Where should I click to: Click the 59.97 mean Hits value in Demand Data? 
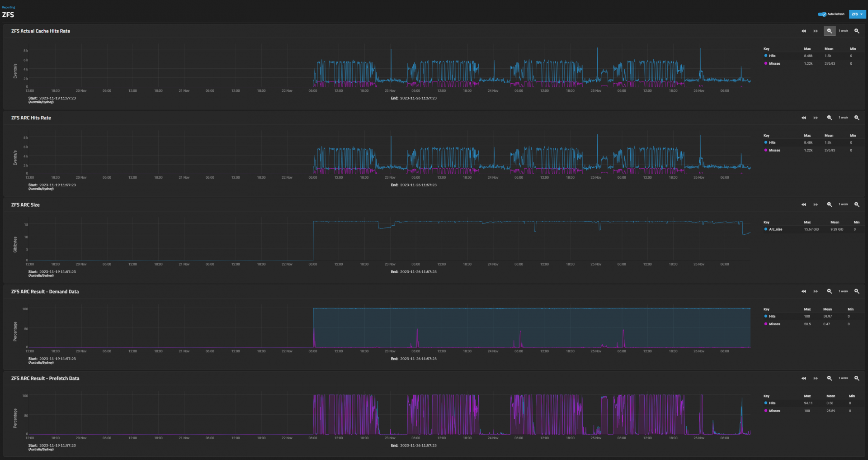pos(827,316)
